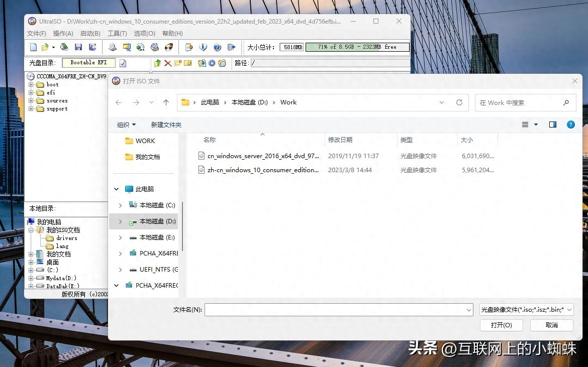Click the red X delete file icon

tap(167, 63)
